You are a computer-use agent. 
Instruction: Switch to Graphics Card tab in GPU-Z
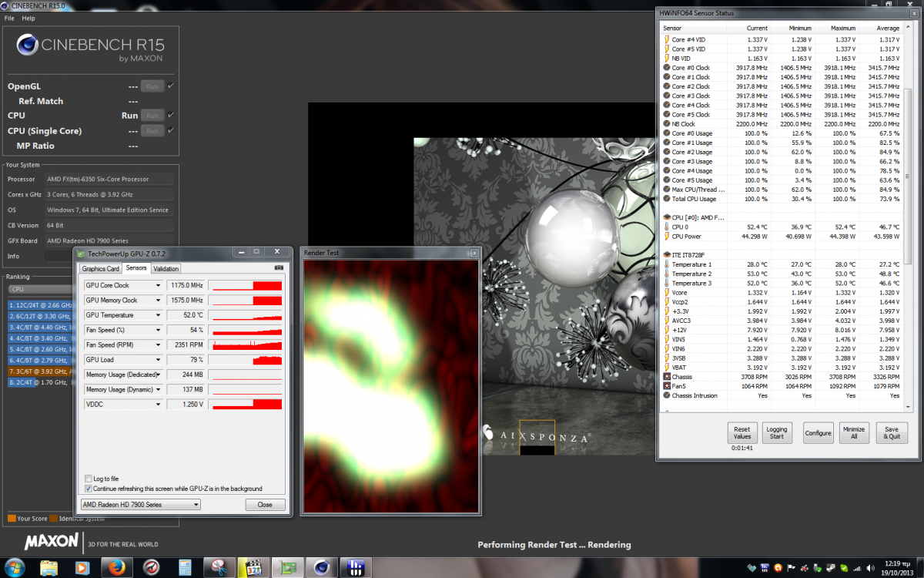(x=101, y=268)
